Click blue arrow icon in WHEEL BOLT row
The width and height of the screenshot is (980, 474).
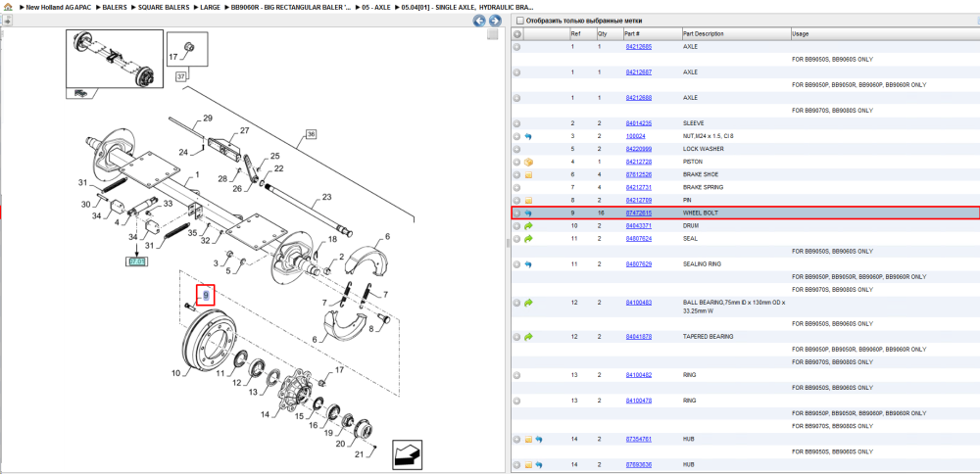pyautogui.click(x=528, y=213)
